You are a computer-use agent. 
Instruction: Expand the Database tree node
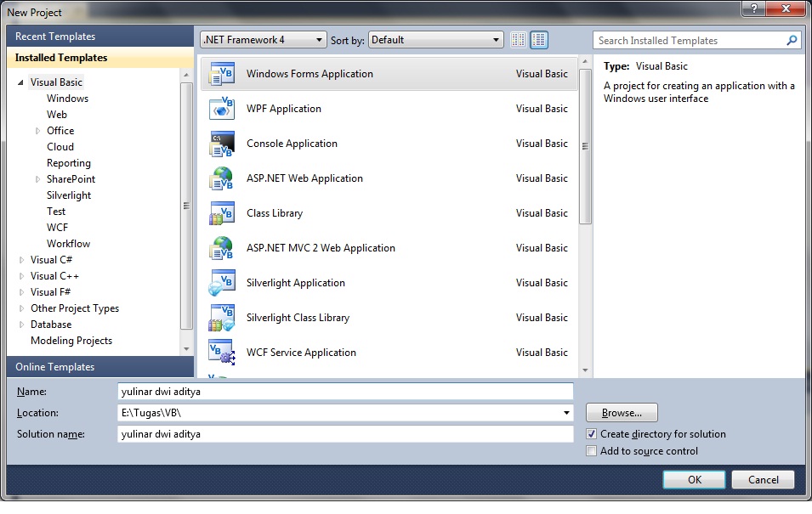pyautogui.click(x=21, y=325)
